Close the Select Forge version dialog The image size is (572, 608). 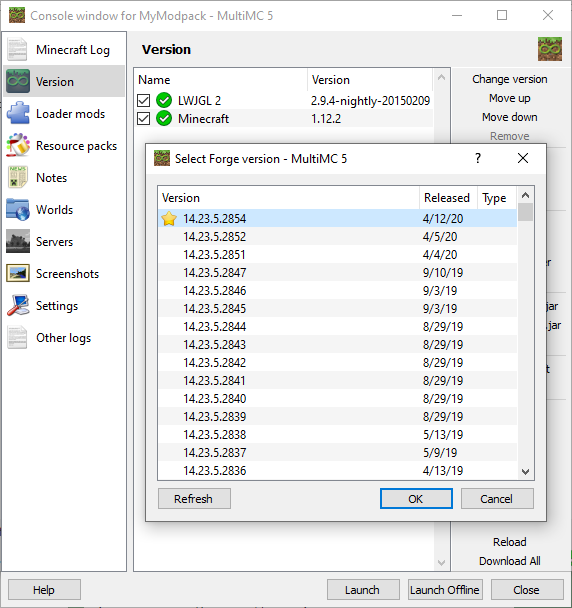click(x=523, y=158)
